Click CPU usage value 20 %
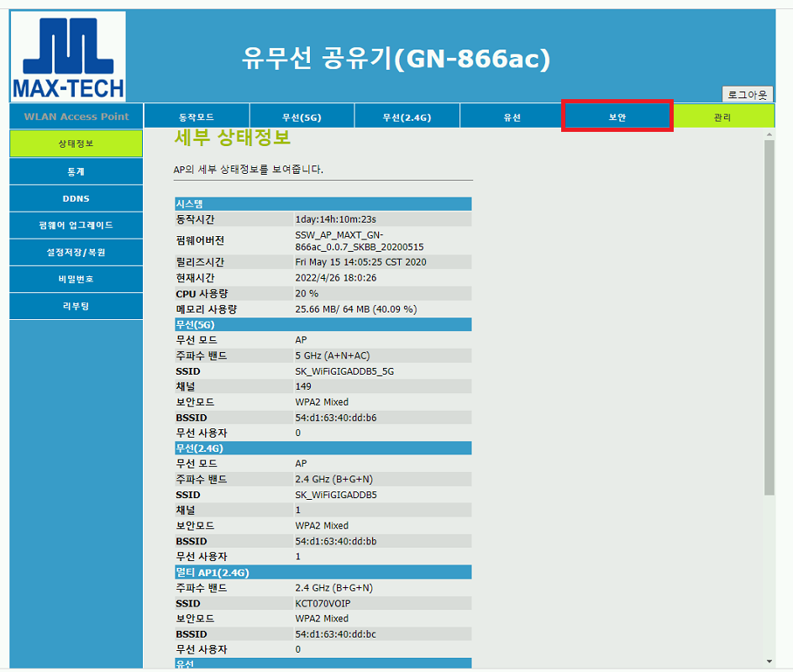Image resolution: width=793 pixels, height=672 pixels. [307, 293]
